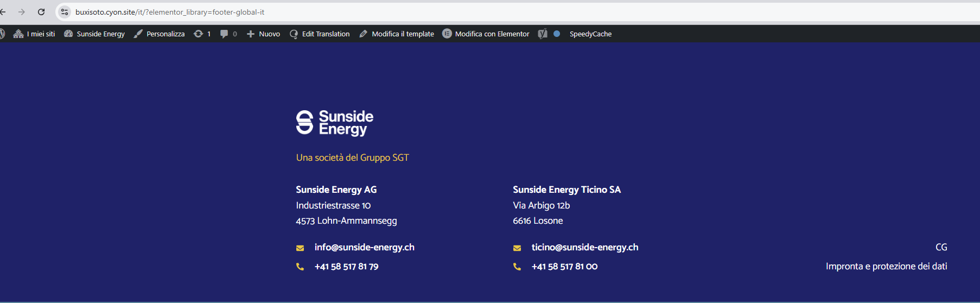Viewport: 980px width, 303px height.
Task: Click the address line Via Arbigo 12b
Action: tap(541, 205)
